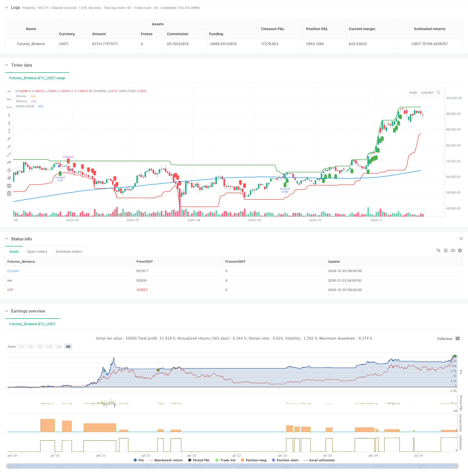Click the cloud download icon
Viewport: 468px width, 476px height.
[x=453, y=251]
